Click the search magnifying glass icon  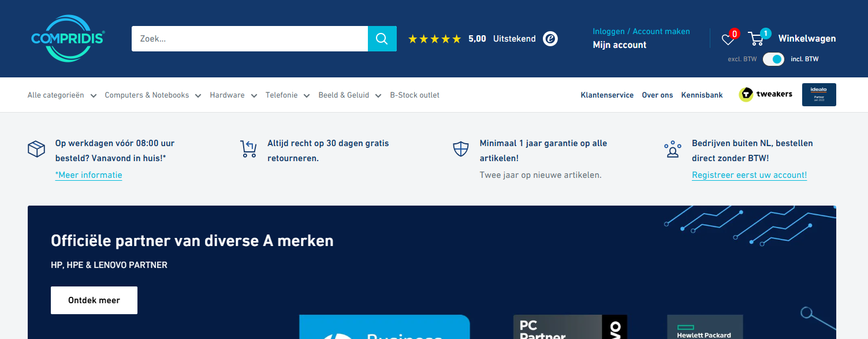382,38
